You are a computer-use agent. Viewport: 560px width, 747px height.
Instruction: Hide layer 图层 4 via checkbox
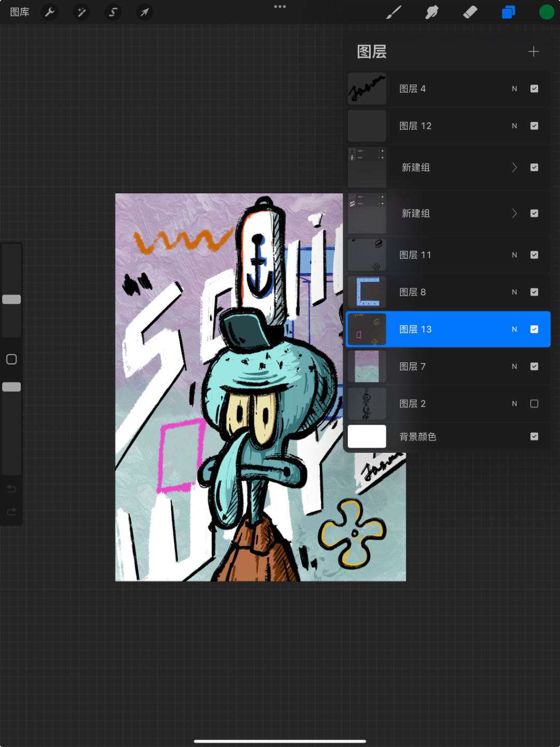(x=534, y=89)
